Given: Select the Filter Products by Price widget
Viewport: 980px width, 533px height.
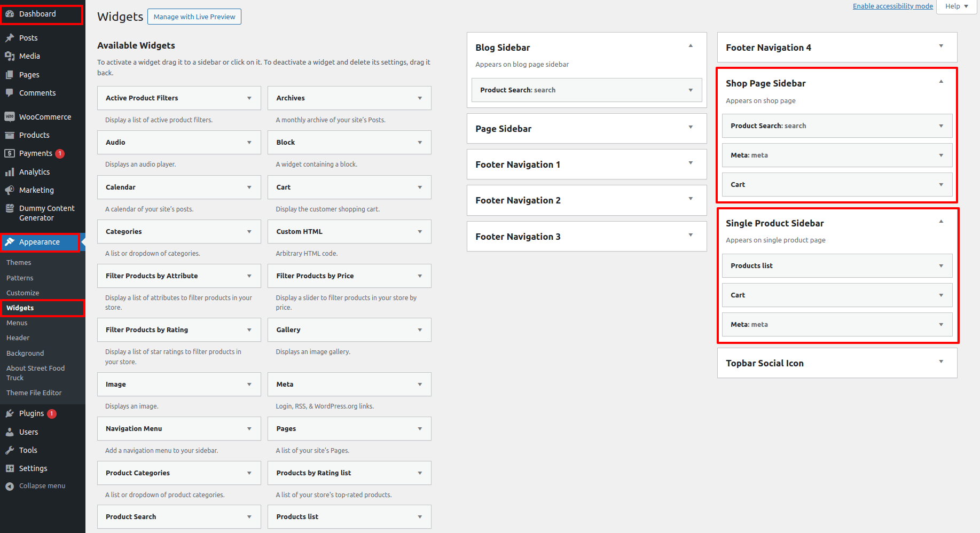Looking at the screenshot, I should (x=315, y=276).
